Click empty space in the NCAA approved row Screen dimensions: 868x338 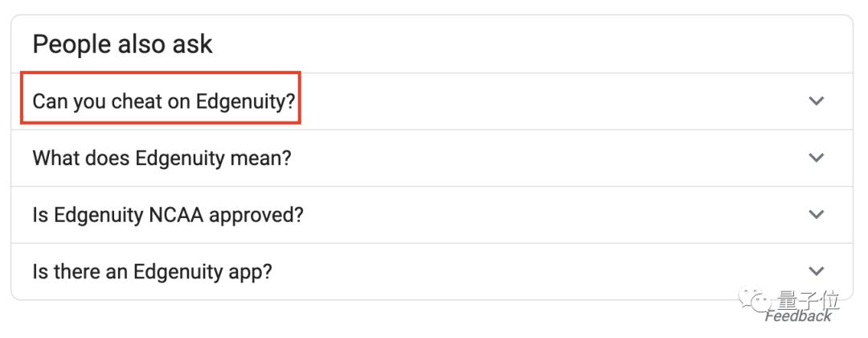pos(547,215)
